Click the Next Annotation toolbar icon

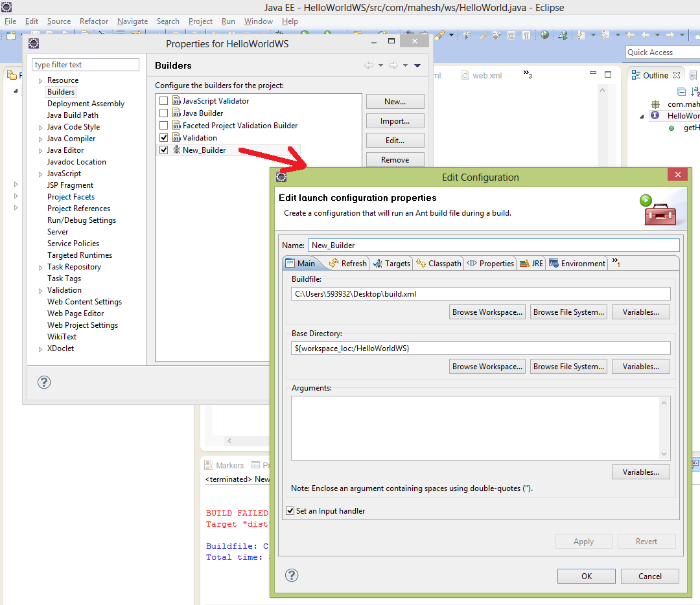click(581, 35)
